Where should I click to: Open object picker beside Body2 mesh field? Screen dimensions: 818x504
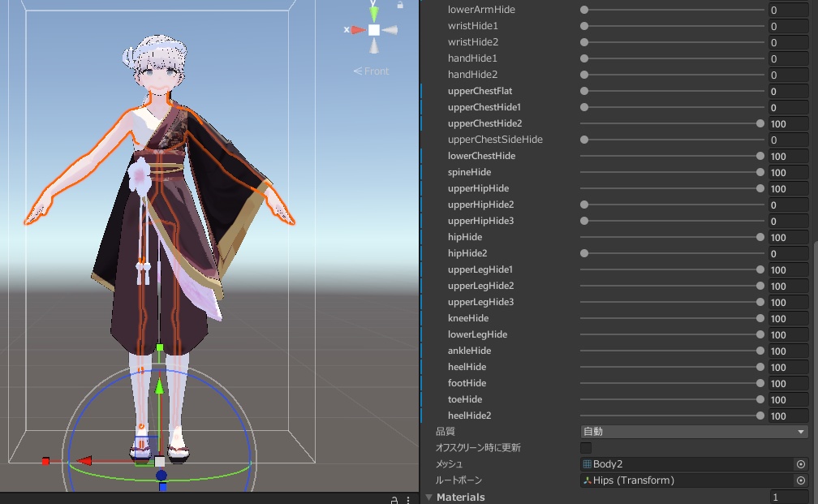point(801,464)
